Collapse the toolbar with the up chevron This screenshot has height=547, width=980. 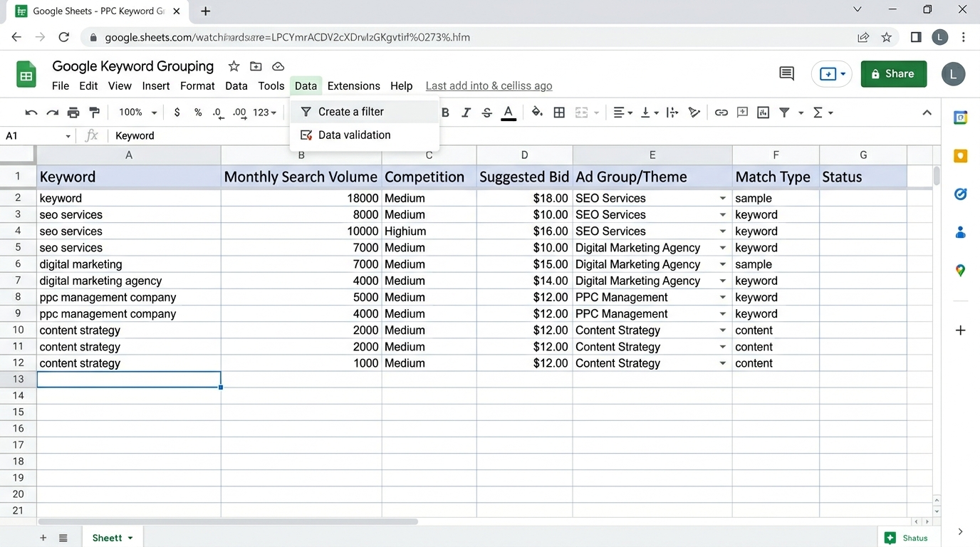point(927,113)
